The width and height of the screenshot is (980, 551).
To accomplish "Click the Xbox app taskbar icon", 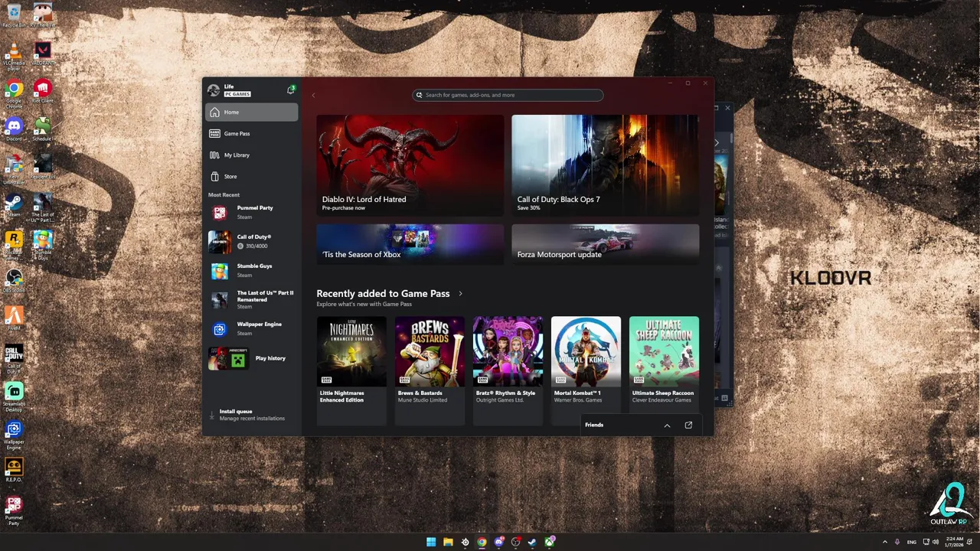I will 549,542.
